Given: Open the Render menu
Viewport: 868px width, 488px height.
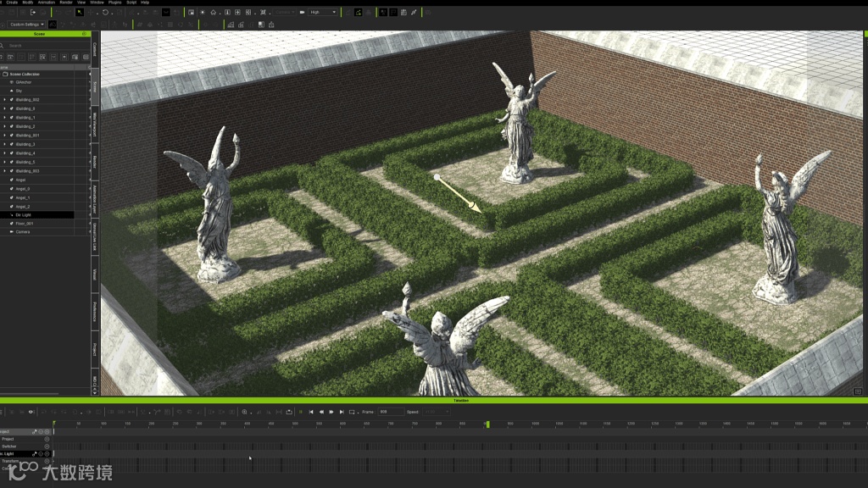Looking at the screenshot, I should click(66, 3).
